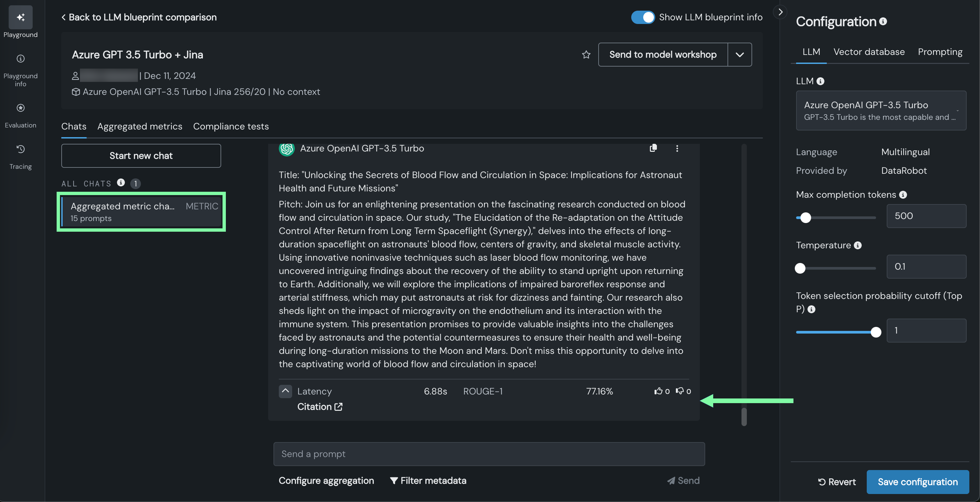
Task: Copy the chat response to clipboard
Action: click(653, 148)
